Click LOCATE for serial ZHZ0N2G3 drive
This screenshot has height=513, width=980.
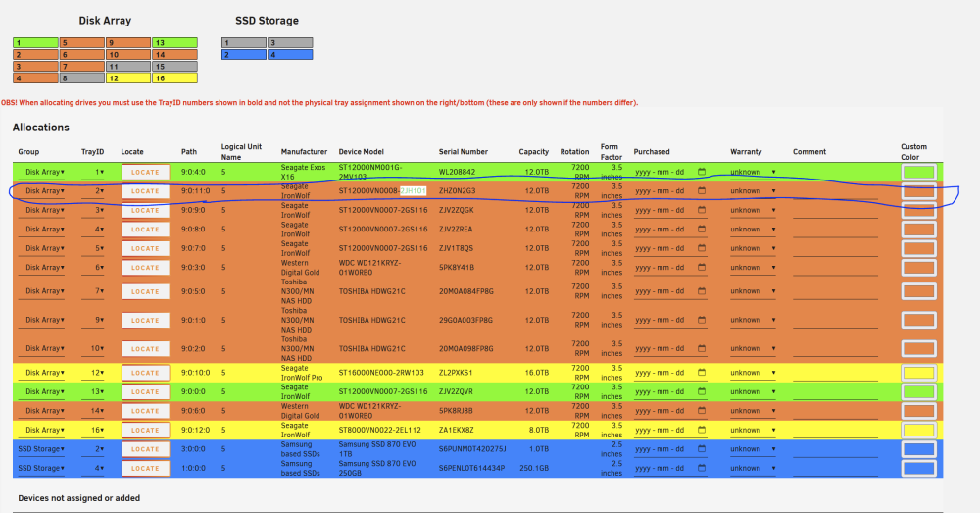(145, 191)
